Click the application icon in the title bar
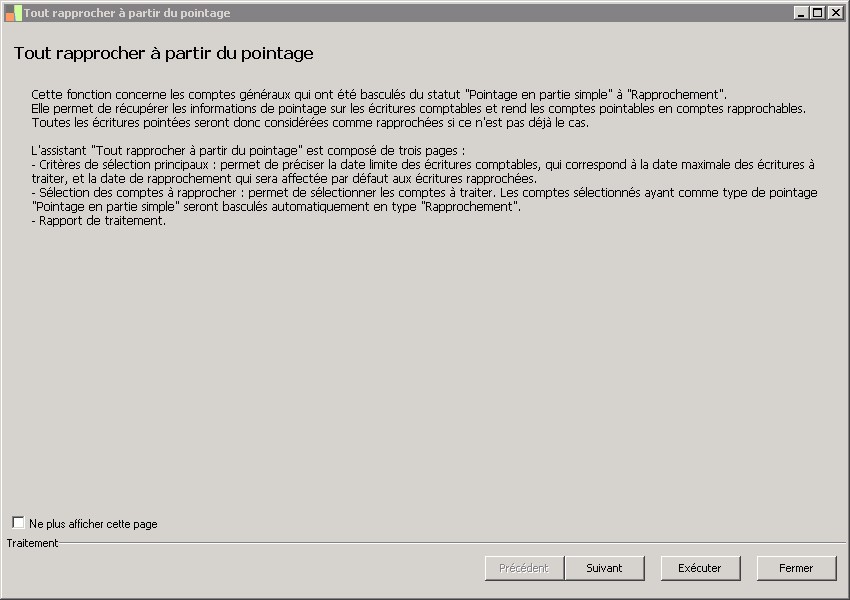The height and width of the screenshot is (600, 850). 12,13
